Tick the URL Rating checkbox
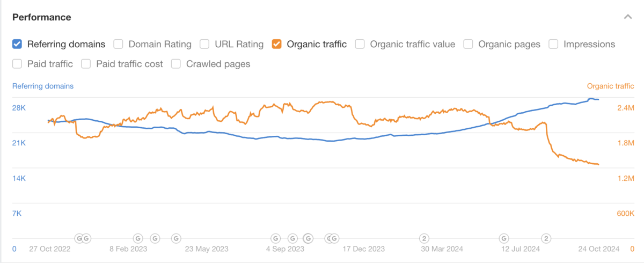 tap(204, 44)
